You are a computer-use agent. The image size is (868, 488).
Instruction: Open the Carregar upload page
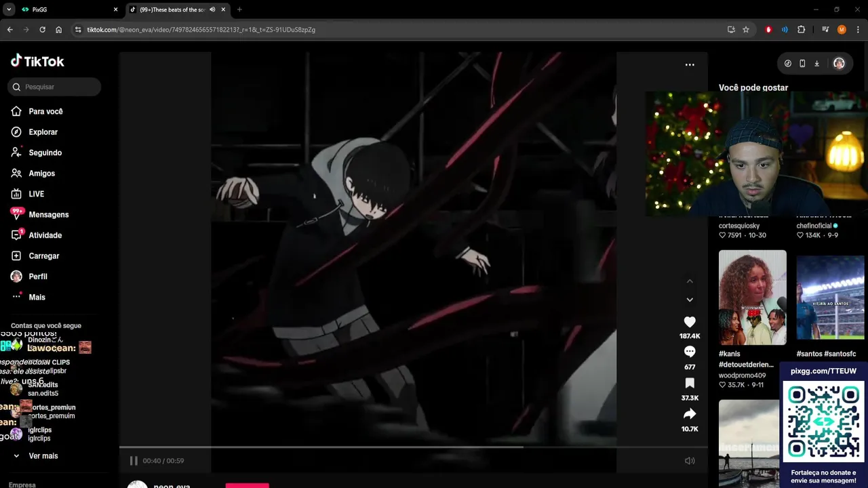pos(35,256)
